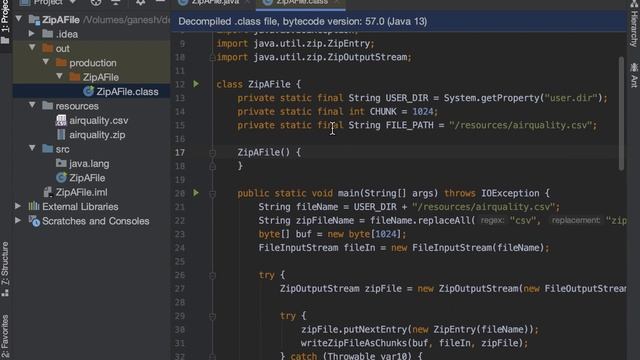
Task: Click the Scratches and Consoles icon
Action: (x=34, y=221)
